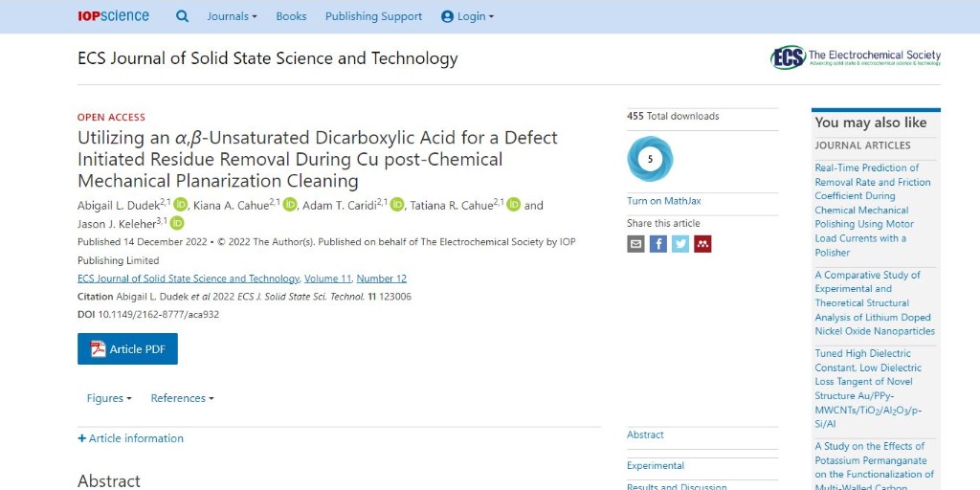Image resolution: width=980 pixels, height=490 pixels.
Task: Click the 455 Total downloads text
Action: tap(673, 116)
